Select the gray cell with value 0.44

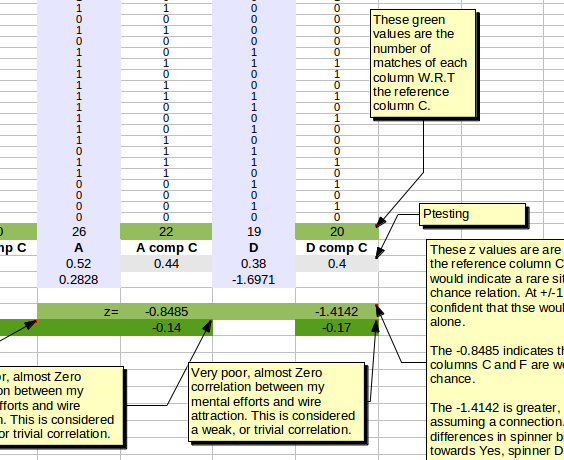pos(166,264)
